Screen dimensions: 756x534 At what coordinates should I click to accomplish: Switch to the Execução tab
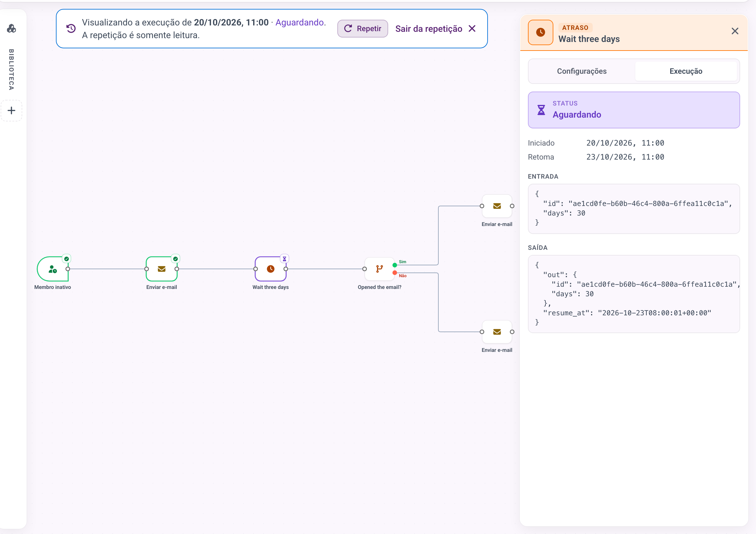685,71
